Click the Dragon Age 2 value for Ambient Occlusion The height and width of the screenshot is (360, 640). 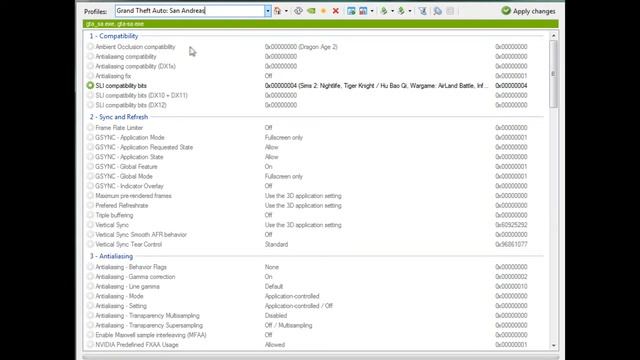301,47
